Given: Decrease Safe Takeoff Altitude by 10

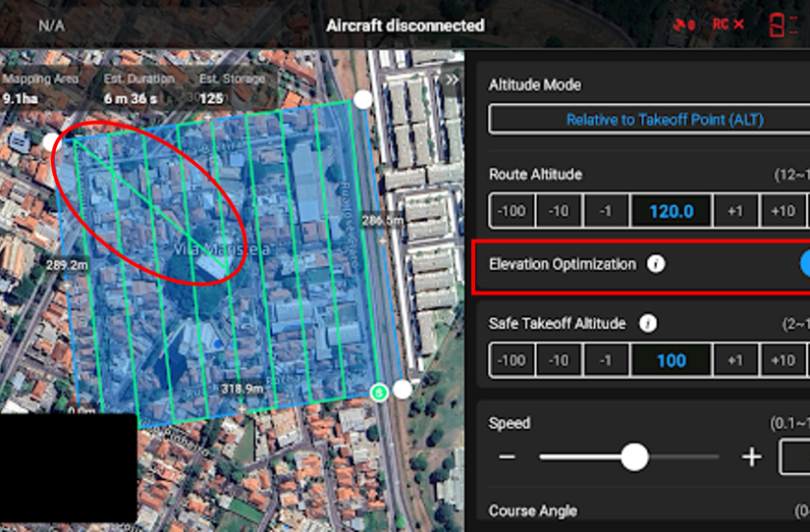Looking at the screenshot, I should [559, 360].
